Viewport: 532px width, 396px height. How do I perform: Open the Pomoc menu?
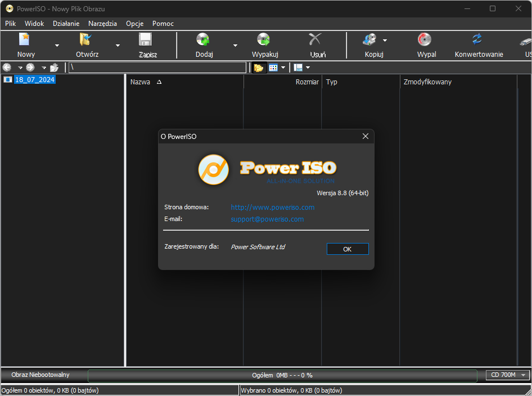(x=163, y=24)
